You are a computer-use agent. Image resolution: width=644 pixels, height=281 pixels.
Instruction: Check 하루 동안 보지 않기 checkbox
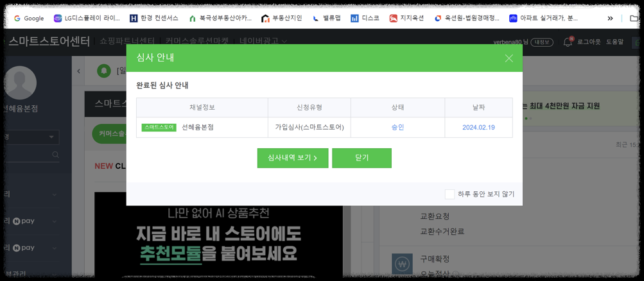[x=449, y=194]
